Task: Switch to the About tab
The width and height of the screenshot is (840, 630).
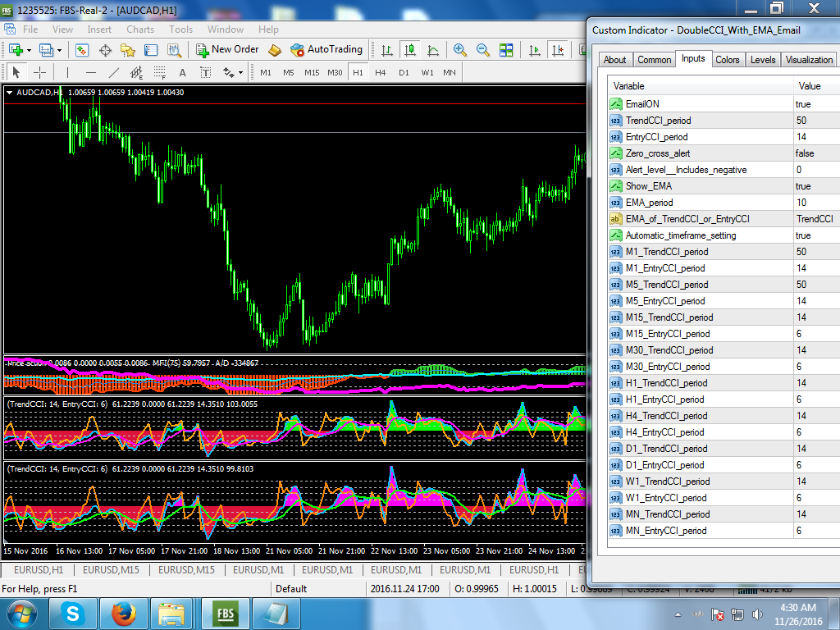Action: coord(614,60)
